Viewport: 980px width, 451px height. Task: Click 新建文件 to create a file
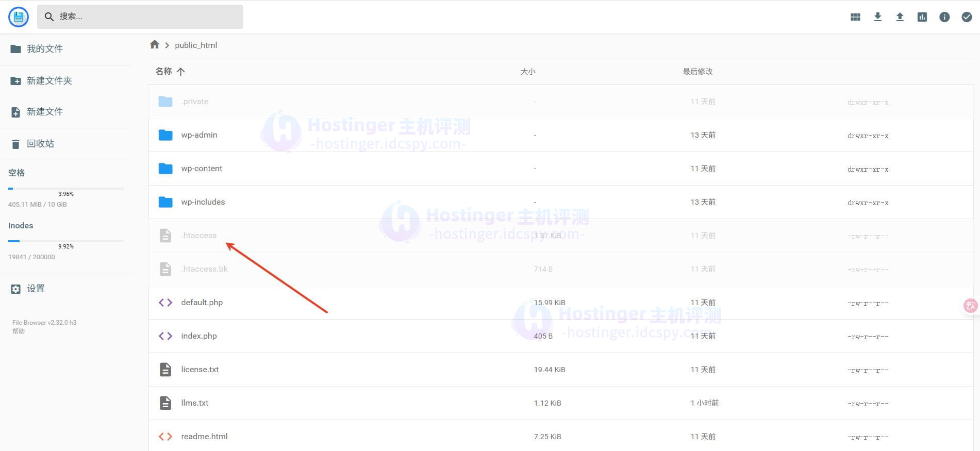tap(44, 112)
